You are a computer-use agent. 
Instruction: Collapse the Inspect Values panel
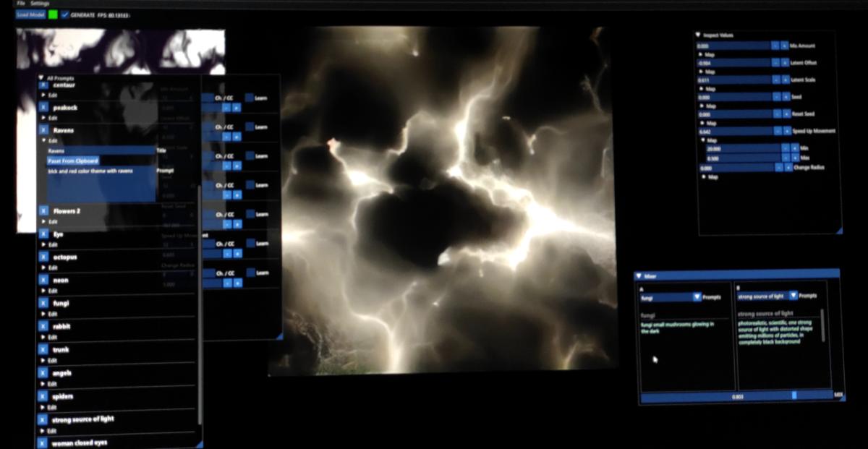(698, 35)
